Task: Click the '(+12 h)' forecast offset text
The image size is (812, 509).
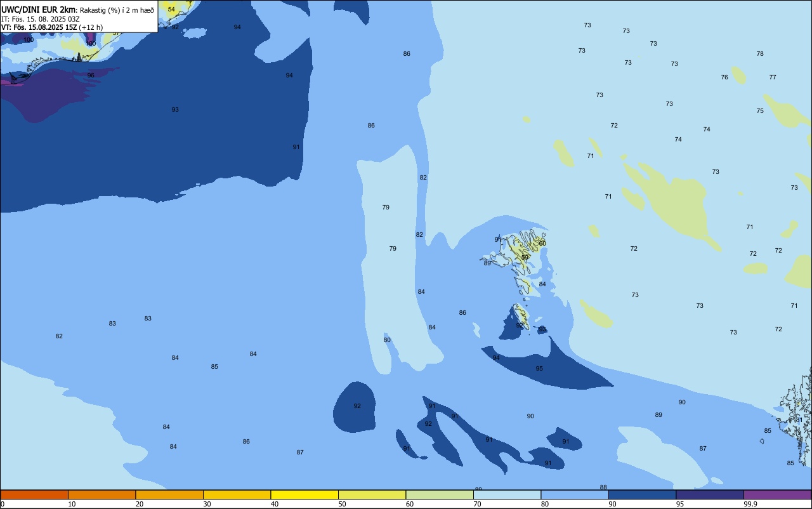Action: 91,27
